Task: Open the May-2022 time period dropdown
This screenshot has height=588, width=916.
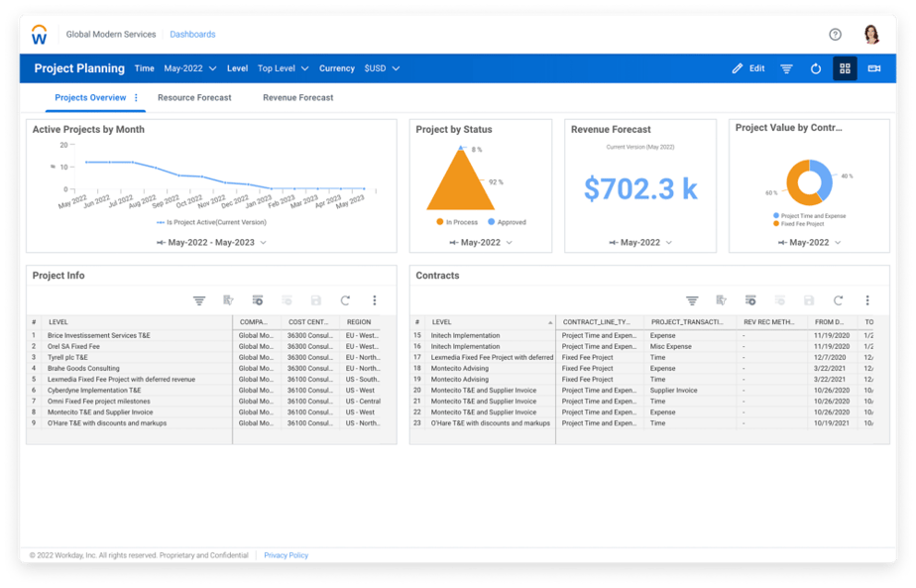Action: tap(187, 68)
